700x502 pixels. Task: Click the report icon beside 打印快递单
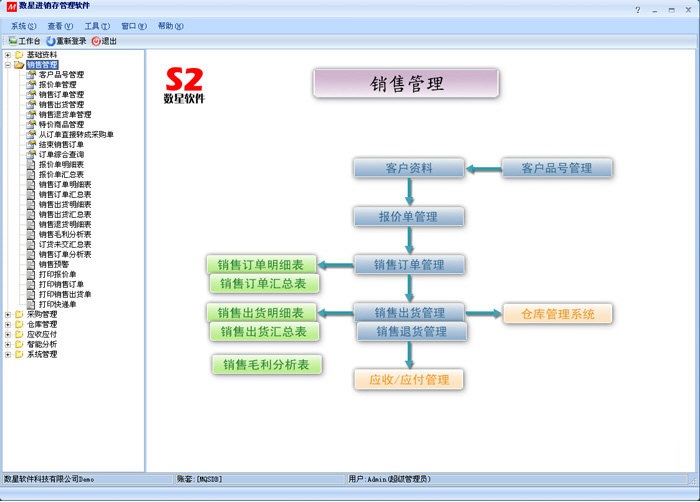click(31, 305)
